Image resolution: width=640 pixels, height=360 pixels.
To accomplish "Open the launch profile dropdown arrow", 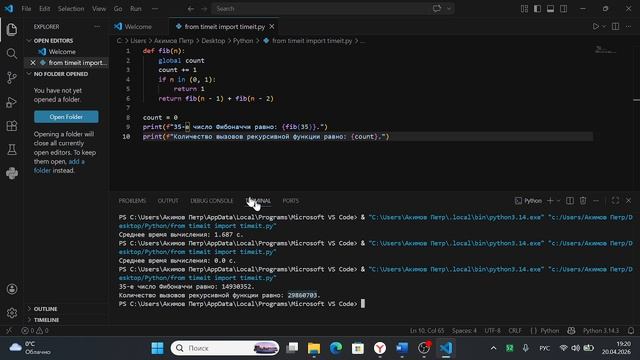I will click(x=558, y=201).
